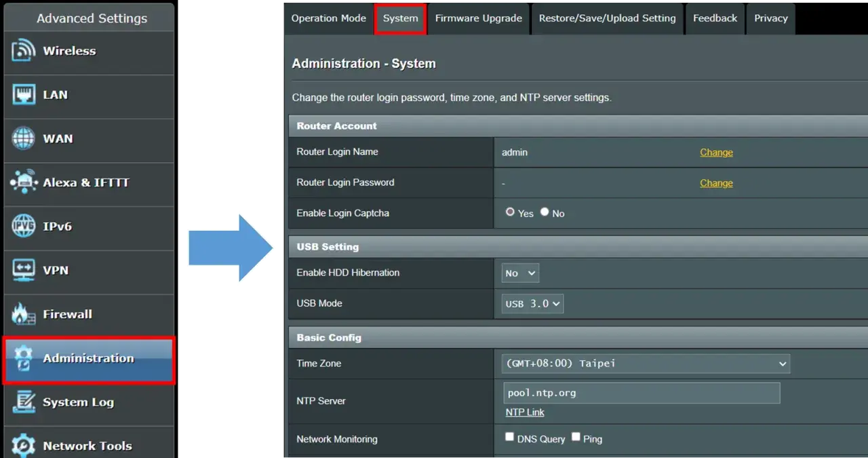Click the Administration - System page title
This screenshot has width=868, height=458.
pyautogui.click(x=363, y=64)
